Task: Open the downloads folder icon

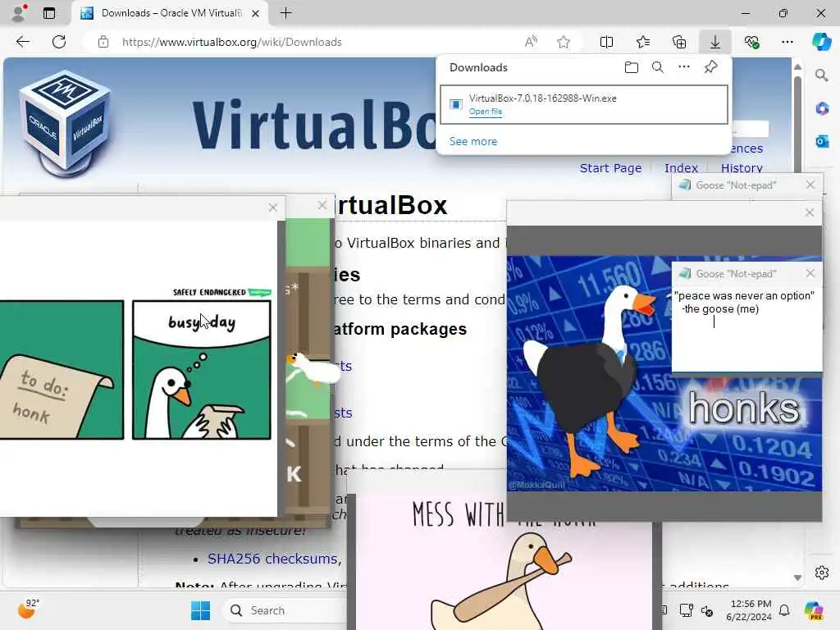Action: pyautogui.click(x=632, y=67)
